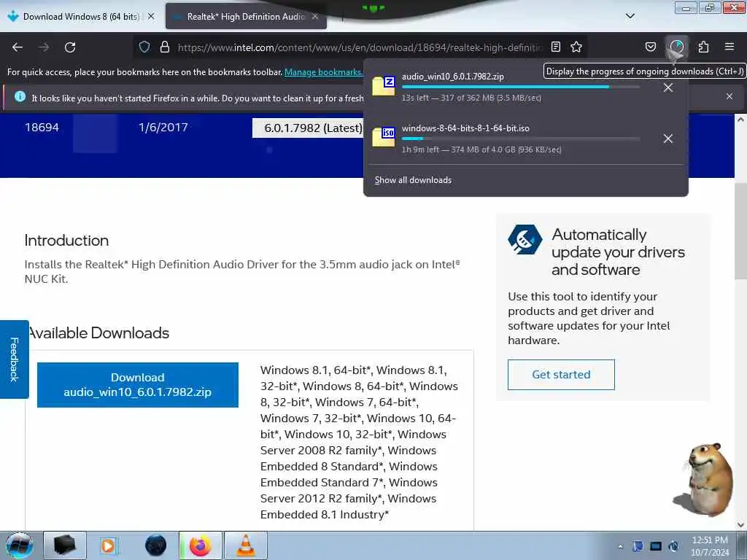Click 'Automatically update your drivers and software' heading
The width and height of the screenshot is (747, 560).
pos(619,252)
